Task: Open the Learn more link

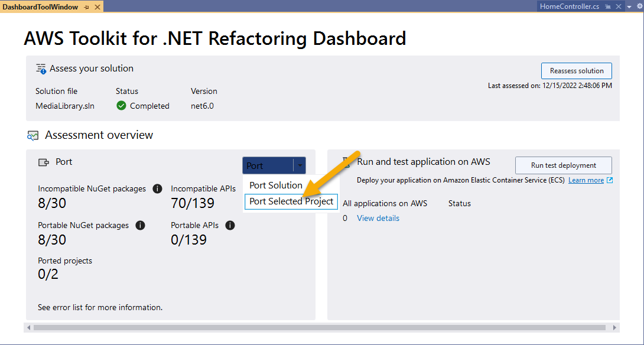Action: point(586,180)
